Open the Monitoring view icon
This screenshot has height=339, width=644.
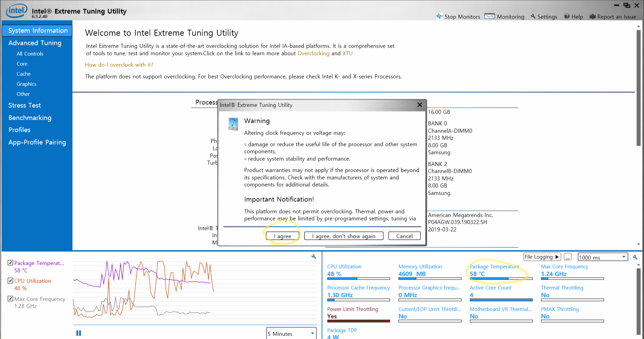coord(490,16)
